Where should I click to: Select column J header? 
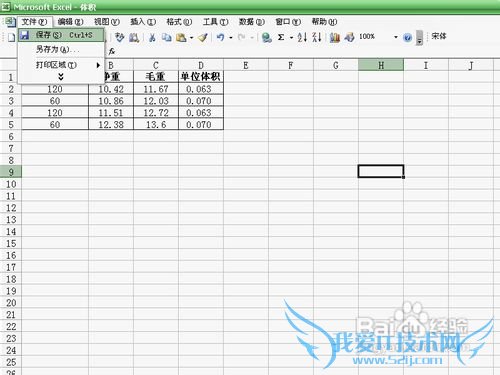471,65
